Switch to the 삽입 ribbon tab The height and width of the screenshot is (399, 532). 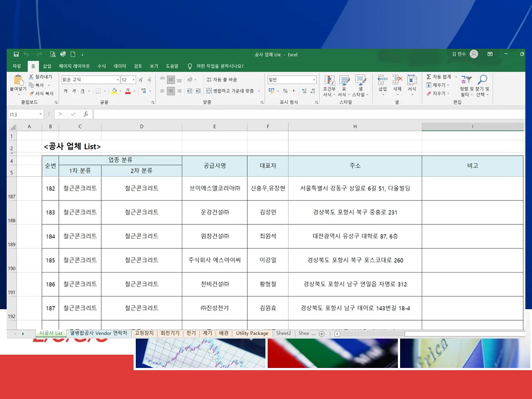pos(47,66)
